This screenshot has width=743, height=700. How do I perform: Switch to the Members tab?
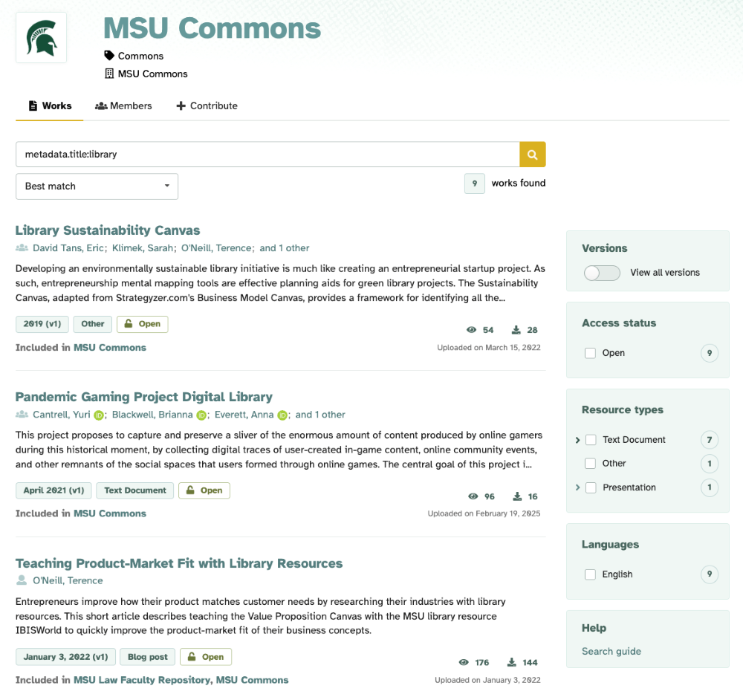[x=123, y=106]
